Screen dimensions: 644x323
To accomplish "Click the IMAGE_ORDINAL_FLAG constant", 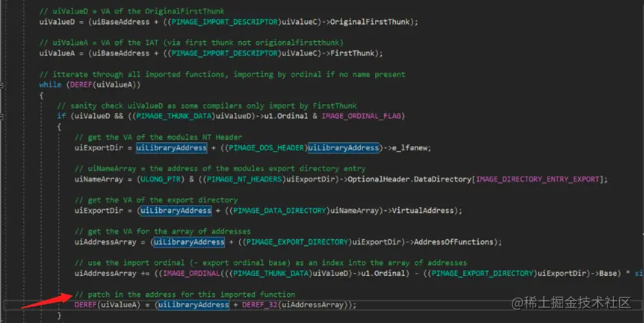I will click(x=361, y=117).
